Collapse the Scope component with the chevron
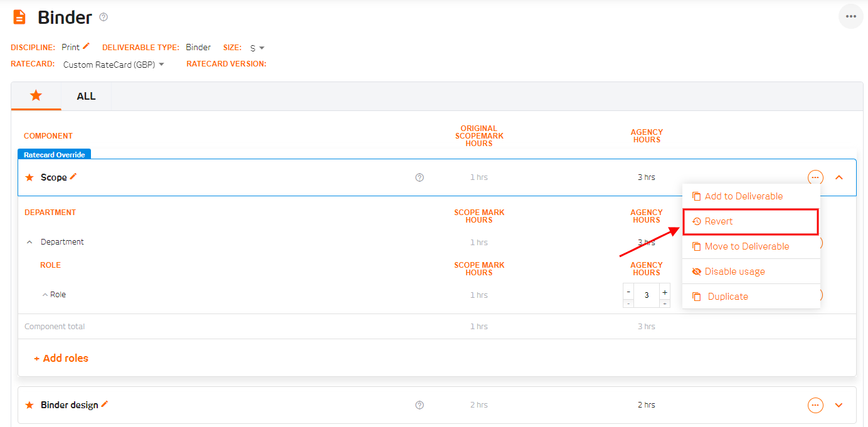The height and width of the screenshot is (427, 868). (x=839, y=177)
